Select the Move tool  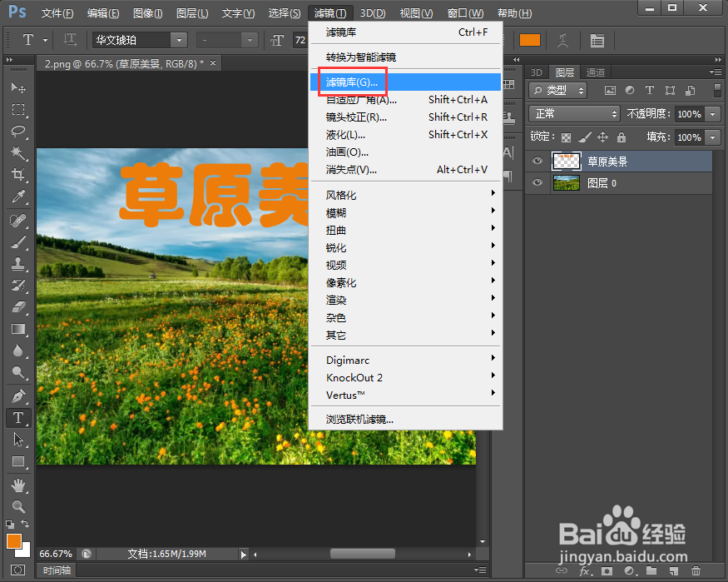point(19,86)
